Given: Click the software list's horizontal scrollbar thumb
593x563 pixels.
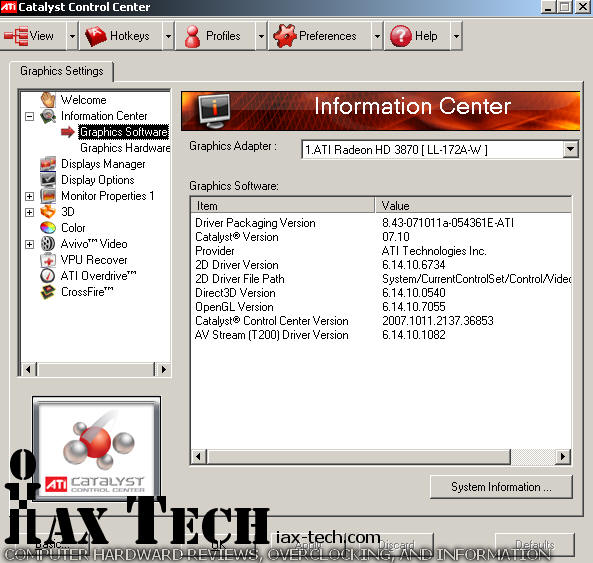Looking at the screenshot, I should (x=358, y=457).
